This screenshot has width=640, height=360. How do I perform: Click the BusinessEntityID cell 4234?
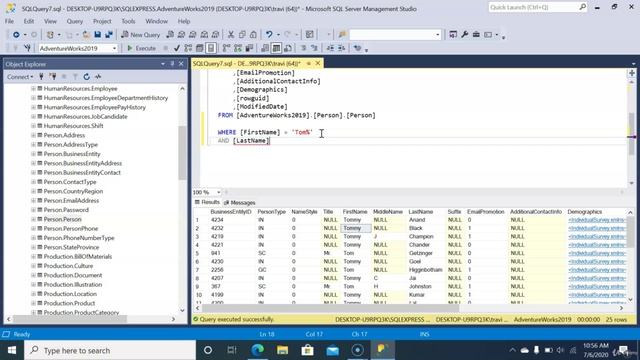click(217, 220)
